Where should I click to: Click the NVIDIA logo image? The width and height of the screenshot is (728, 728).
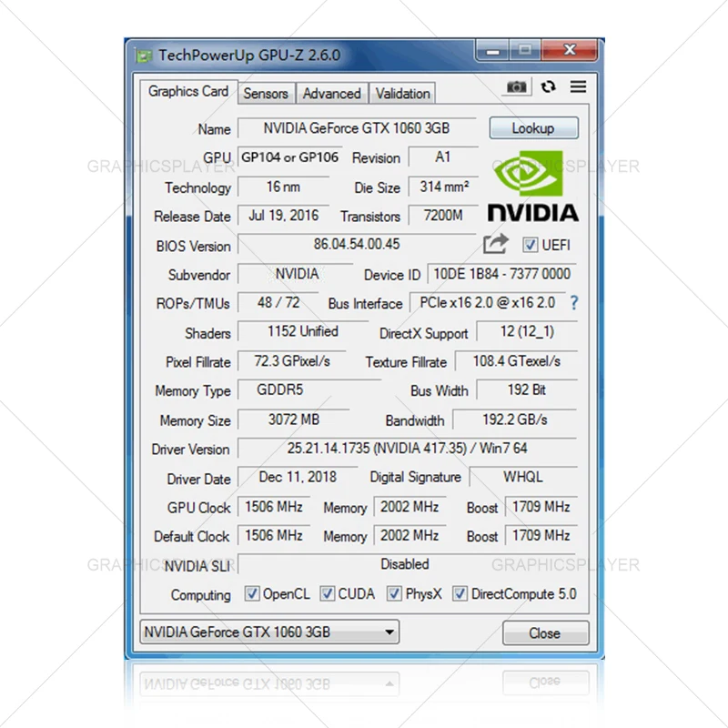point(532,187)
